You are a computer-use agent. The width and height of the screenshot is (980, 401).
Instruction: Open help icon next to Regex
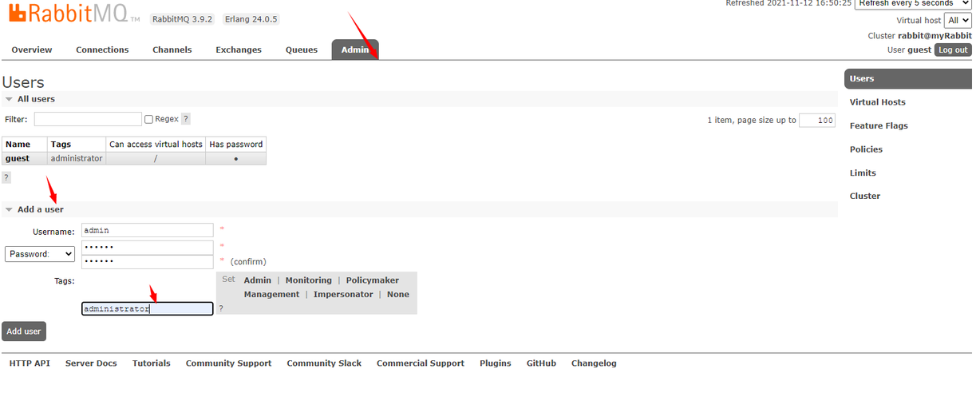(x=186, y=119)
